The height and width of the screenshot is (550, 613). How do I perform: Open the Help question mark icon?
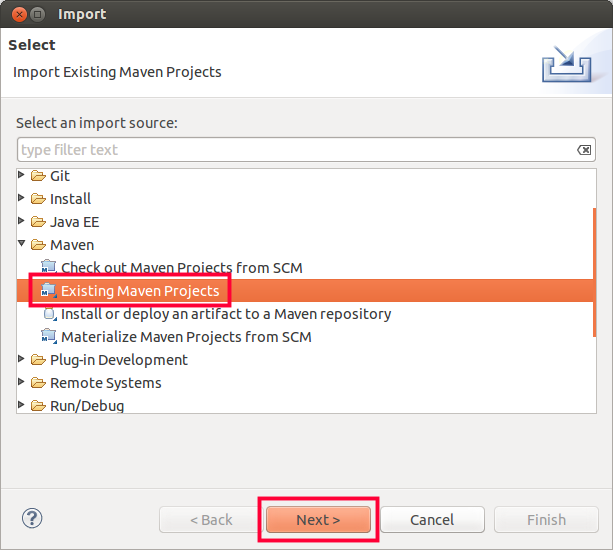(x=32, y=518)
